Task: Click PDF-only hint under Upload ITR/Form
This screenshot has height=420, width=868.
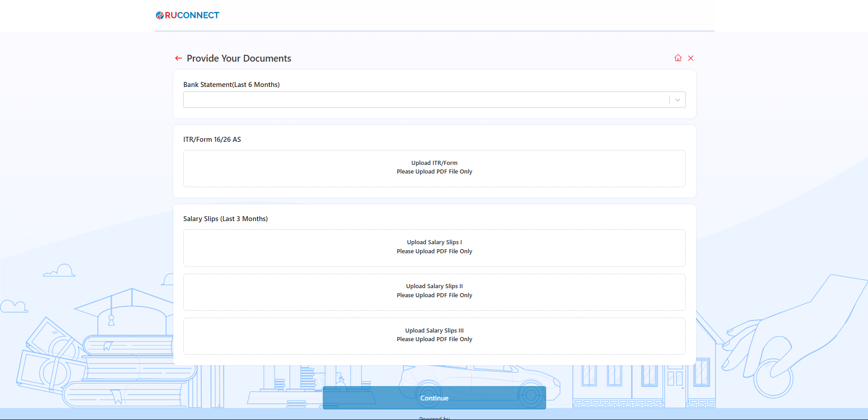Action: [x=434, y=172]
